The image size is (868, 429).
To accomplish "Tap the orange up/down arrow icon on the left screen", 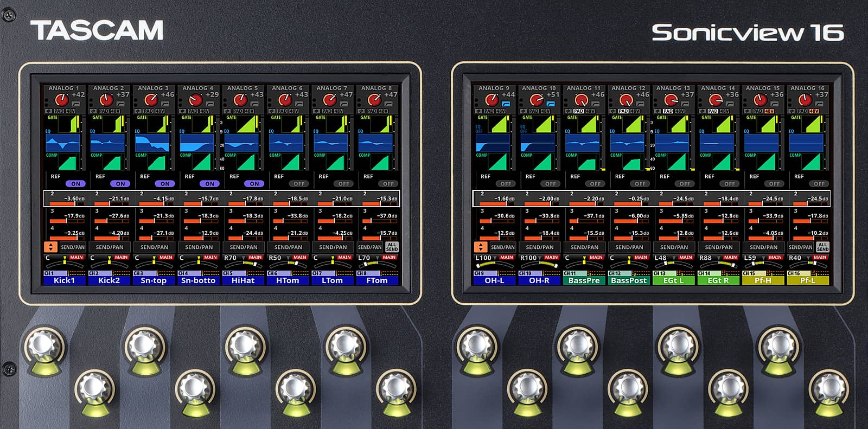I will pyautogui.click(x=50, y=247).
